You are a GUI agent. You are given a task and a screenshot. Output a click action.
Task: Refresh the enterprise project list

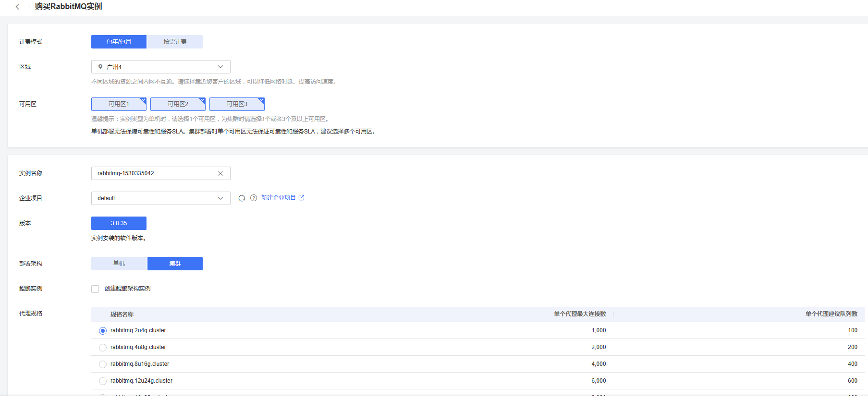(242, 198)
